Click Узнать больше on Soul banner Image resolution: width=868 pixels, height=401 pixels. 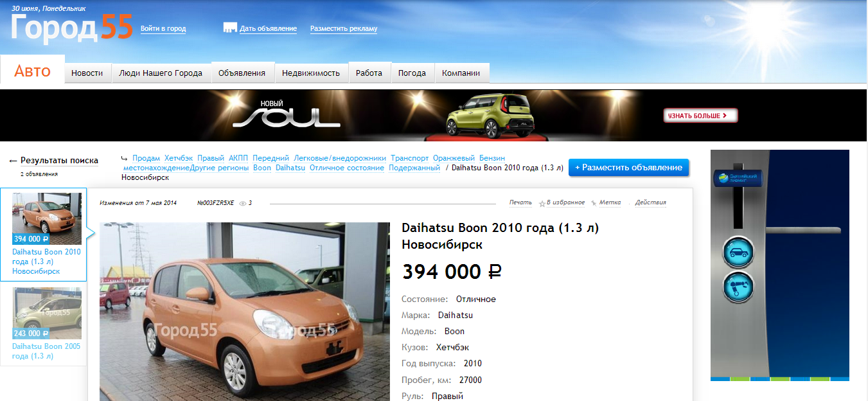700,116
